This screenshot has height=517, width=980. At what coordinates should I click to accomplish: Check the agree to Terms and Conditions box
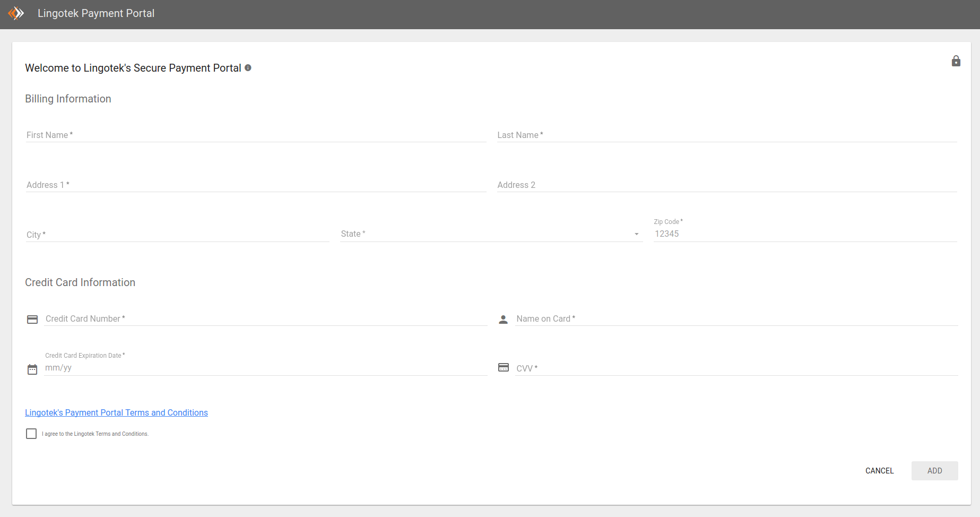point(31,434)
